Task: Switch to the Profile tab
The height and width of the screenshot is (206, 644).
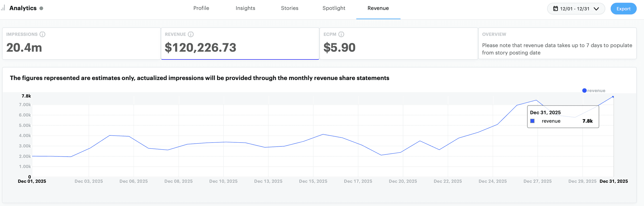Action: pyautogui.click(x=201, y=8)
